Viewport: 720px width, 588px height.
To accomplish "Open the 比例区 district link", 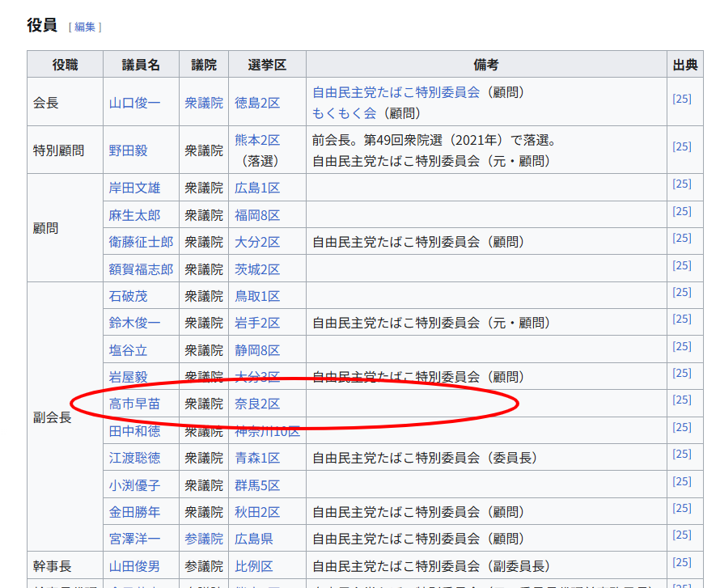I will coord(253,566).
